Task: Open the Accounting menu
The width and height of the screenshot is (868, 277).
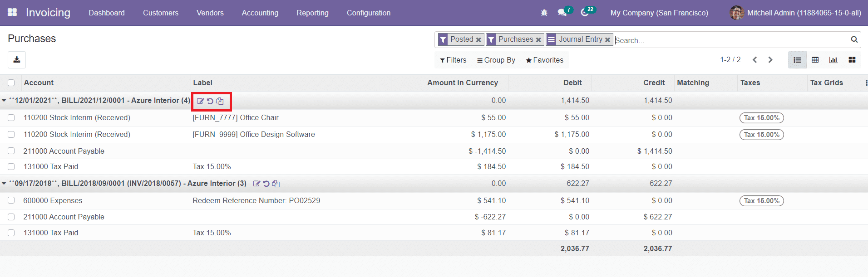Action: 260,13
